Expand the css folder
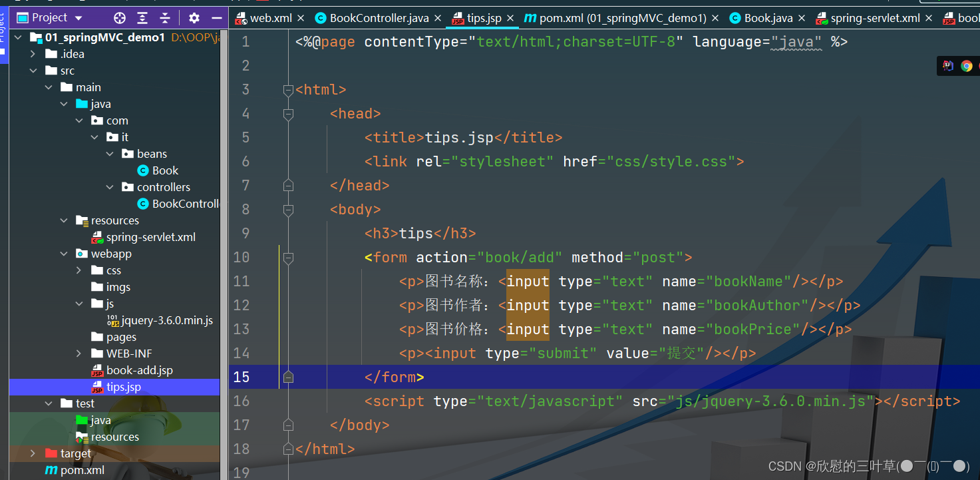 pyautogui.click(x=79, y=270)
